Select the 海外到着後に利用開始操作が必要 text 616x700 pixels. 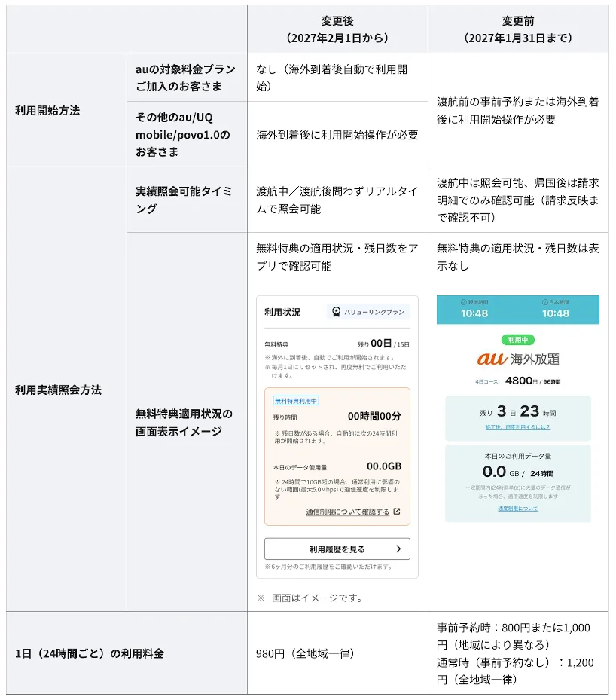click(x=337, y=134)
